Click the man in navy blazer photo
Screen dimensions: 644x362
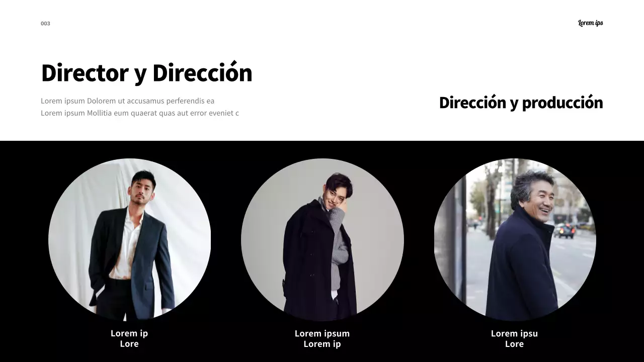click(x=129, y=240)
